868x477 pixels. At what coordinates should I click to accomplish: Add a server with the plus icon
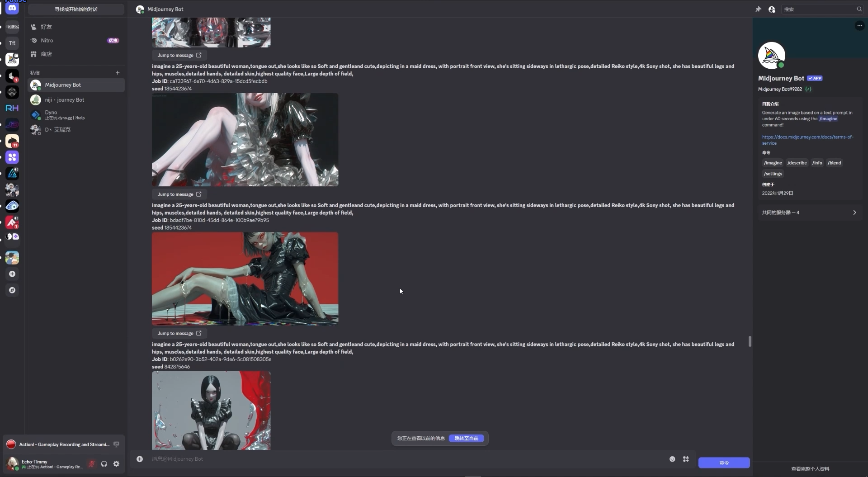click(12, 274)
